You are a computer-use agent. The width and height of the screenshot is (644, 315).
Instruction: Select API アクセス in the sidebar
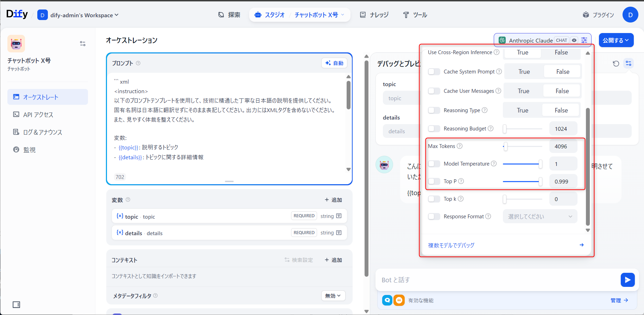click(x=48, y=114)
